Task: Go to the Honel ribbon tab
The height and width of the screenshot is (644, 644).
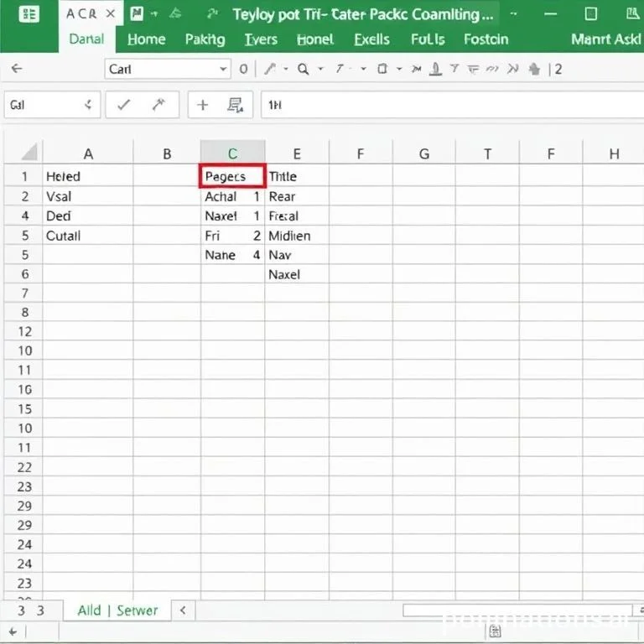Action: [315, 39]
